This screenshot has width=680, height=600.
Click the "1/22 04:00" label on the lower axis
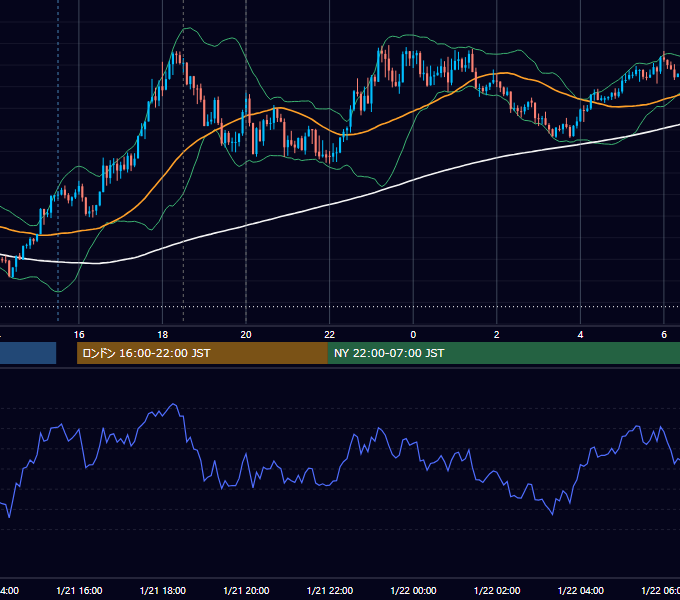pyautogui.click(x=581, y=590)
